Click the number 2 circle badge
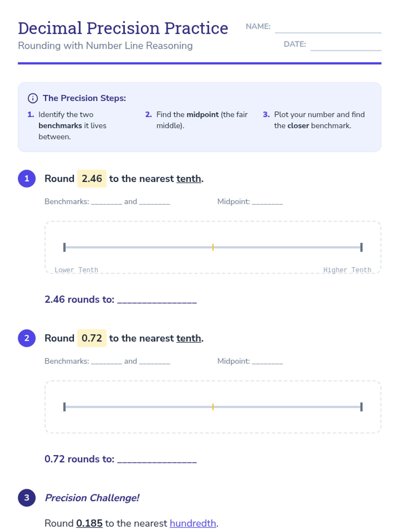Image resolution: width=399 pixels, height=532 pixels. coord(27,338)
